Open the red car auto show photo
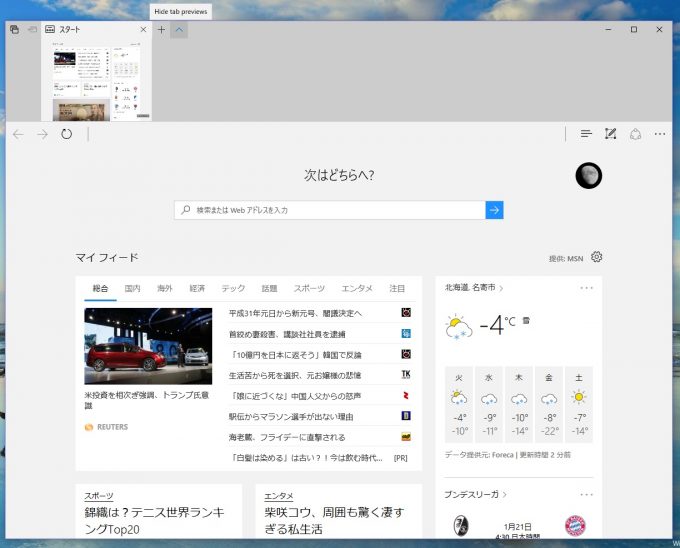680x548 pixels. click(148, 346)
